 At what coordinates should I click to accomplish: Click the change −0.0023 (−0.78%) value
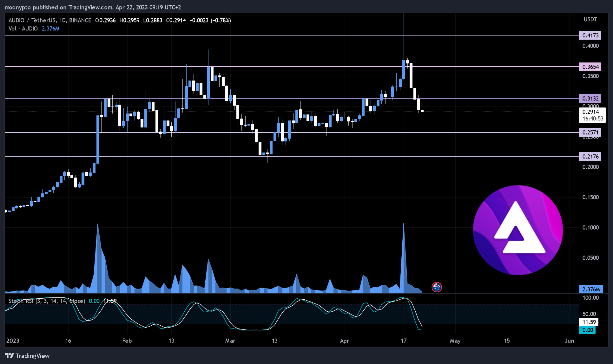point(210,20)
